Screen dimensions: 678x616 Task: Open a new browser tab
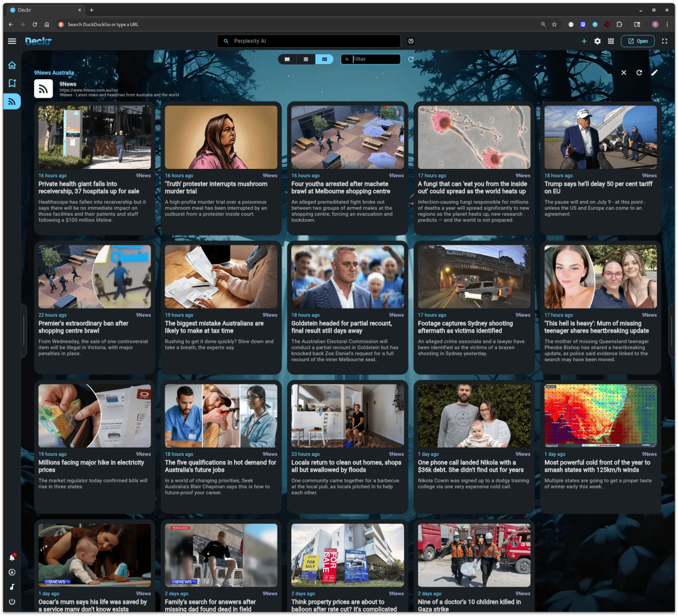click(92, 10)
